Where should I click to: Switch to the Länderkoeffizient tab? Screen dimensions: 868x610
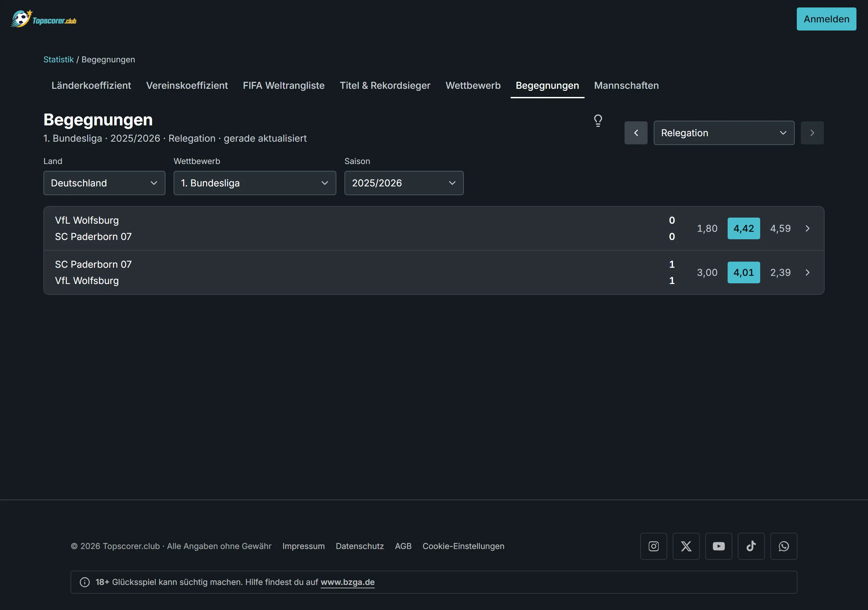pyautogui.click(x=91, y=85)
